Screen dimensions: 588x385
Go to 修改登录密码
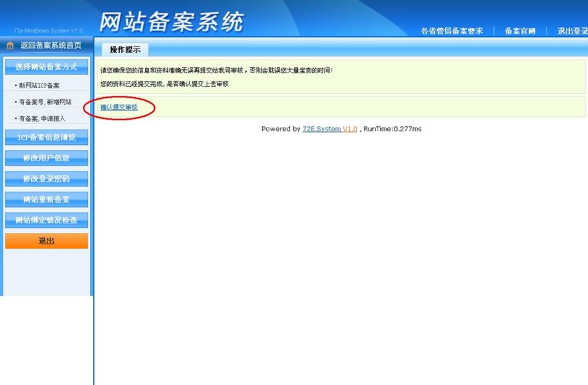click(x=46, y=179)
